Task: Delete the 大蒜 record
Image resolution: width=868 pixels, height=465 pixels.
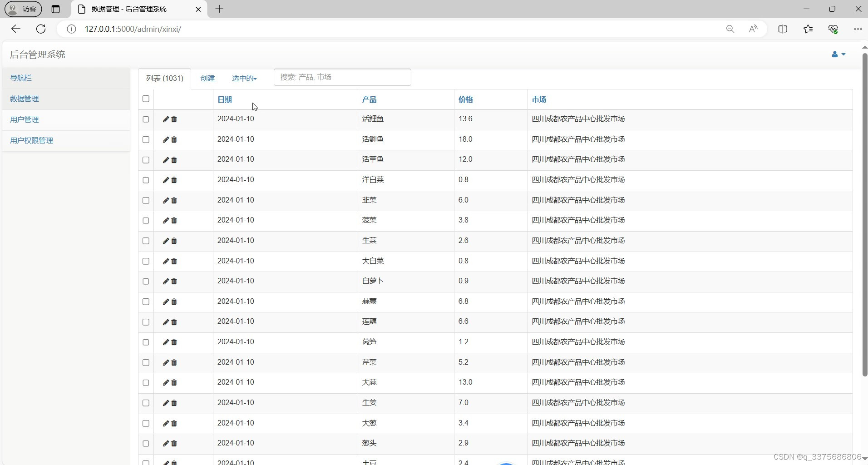Action: pos(174,383)
